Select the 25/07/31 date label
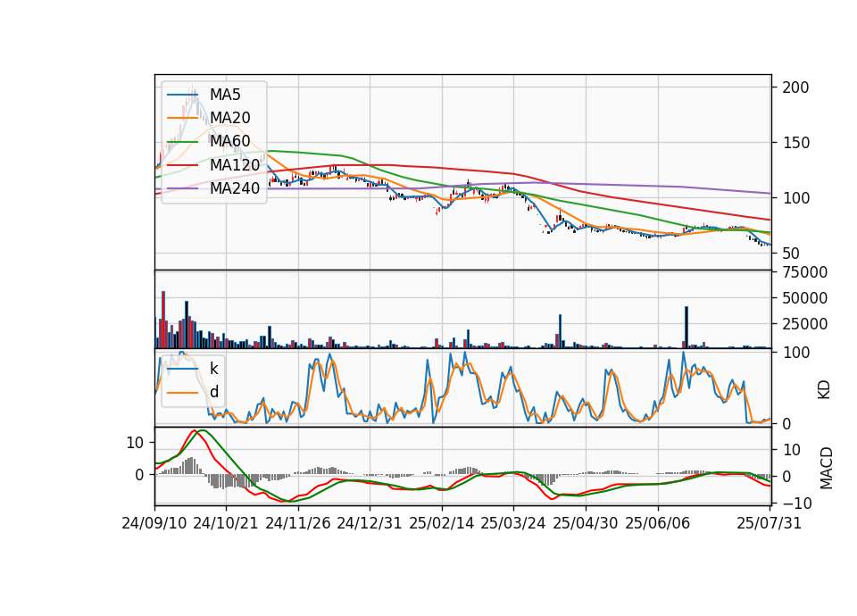The image size is (857, 616). [x=769, y=523]
